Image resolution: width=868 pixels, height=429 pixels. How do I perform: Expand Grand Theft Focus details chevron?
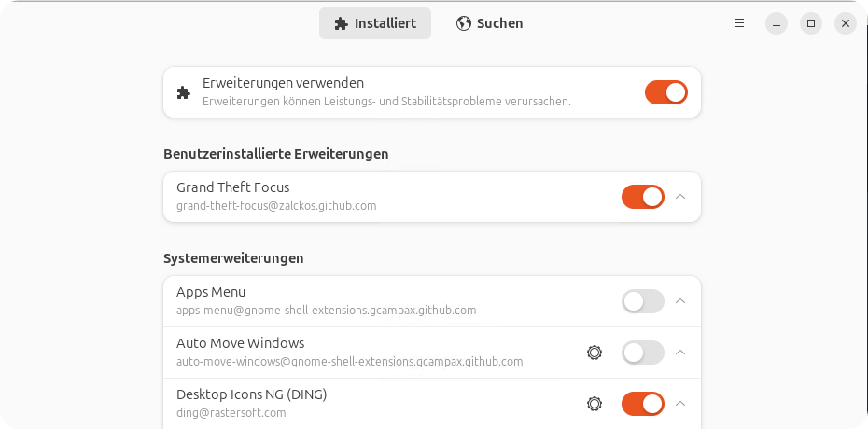pyautogui.click(x=681, y=197)
